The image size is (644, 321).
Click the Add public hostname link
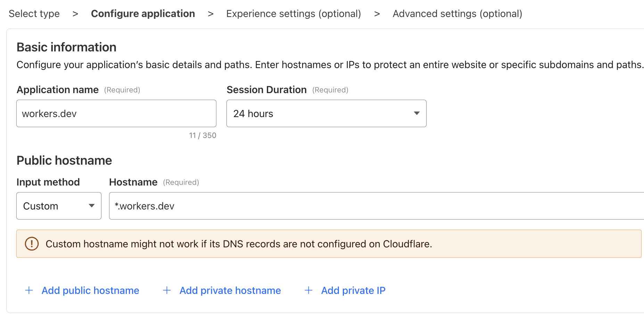[90, 290]
